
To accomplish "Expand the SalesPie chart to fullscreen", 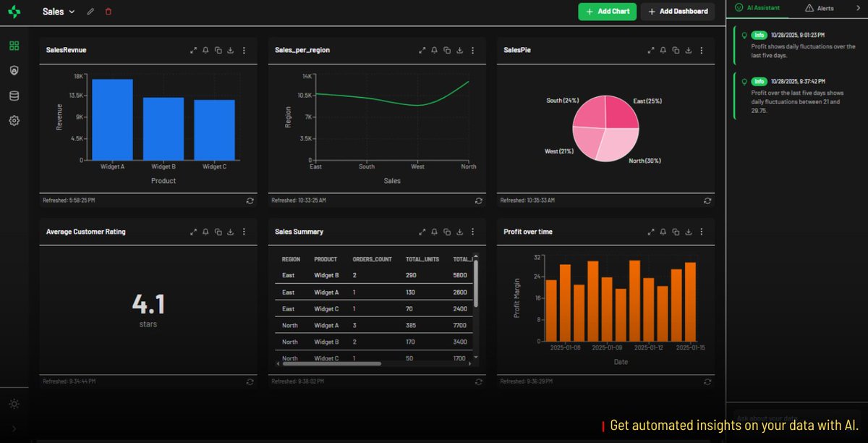I will 650,50.
